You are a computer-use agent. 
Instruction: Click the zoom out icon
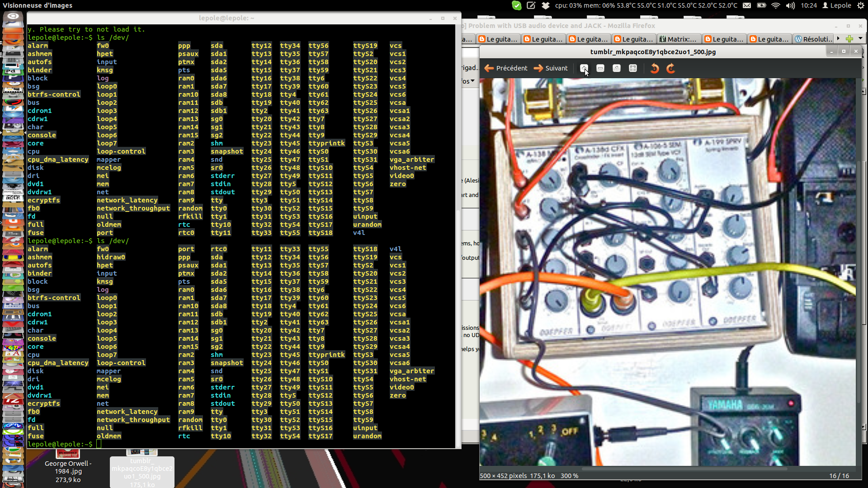tap(600, 68)
